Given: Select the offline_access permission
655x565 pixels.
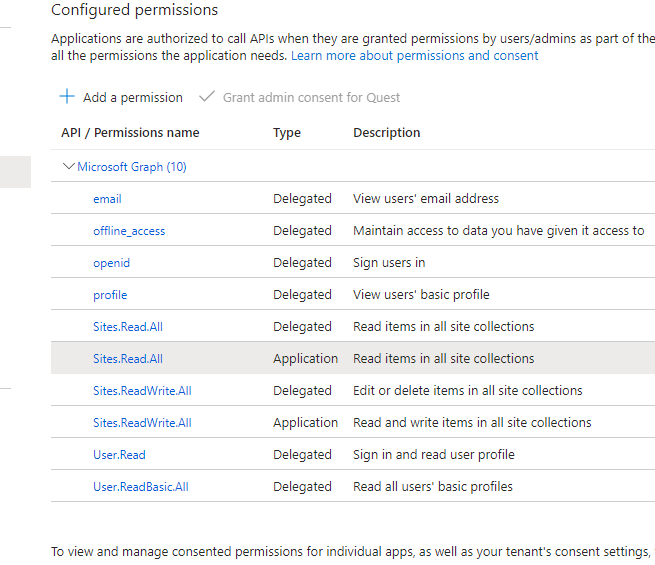Looking at the screenshot, I should pos(129,231).
